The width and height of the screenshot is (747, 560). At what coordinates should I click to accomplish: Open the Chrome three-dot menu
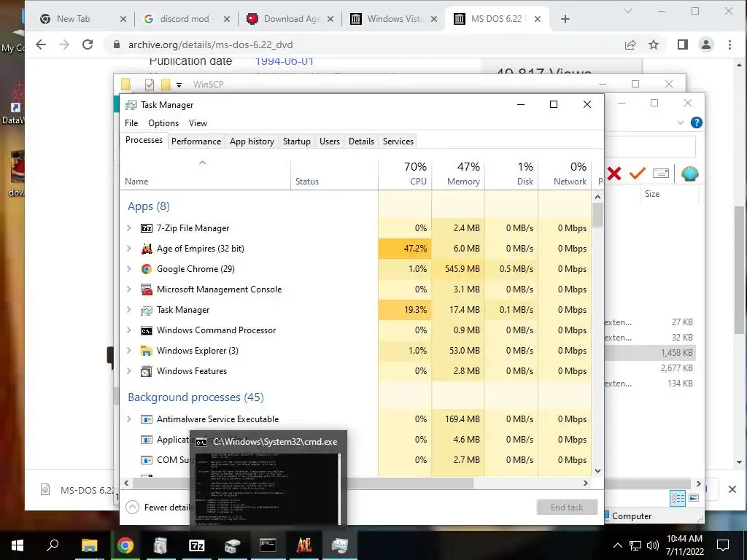(x=729, y=44)
